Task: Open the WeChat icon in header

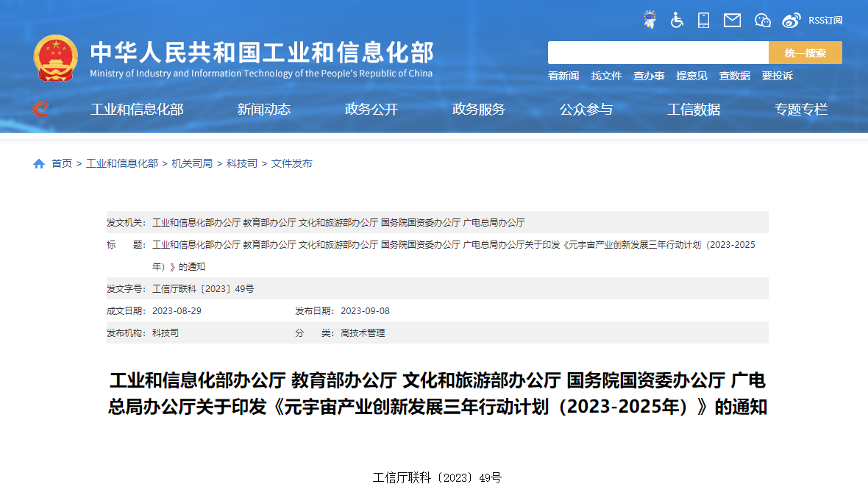Action: (x=762, y=21)
